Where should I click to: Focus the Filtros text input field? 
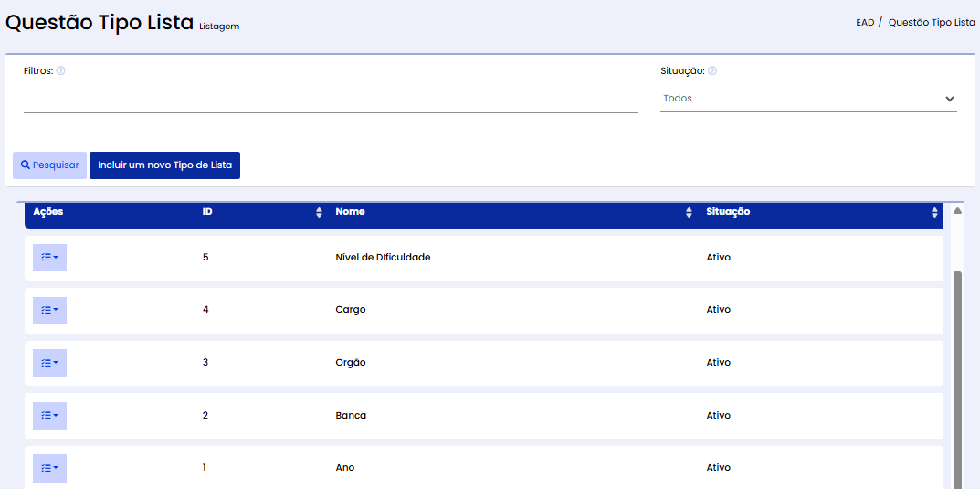coord(331,100)
